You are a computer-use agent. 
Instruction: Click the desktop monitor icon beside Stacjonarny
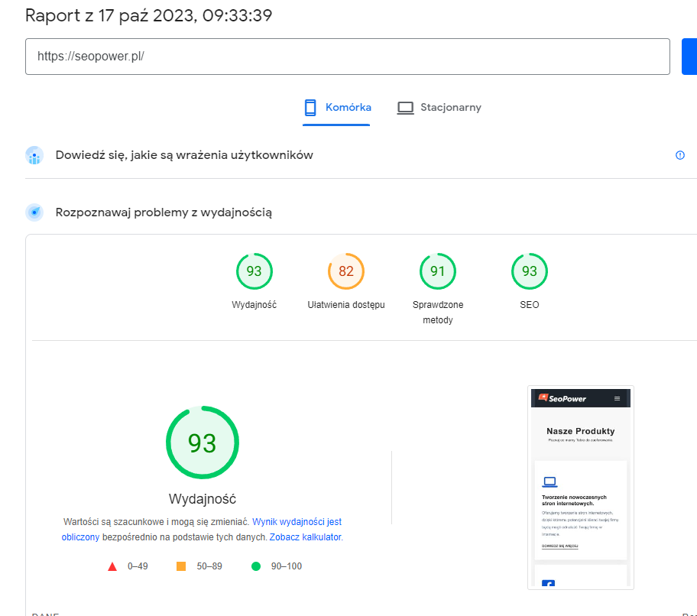click(x=405, y=107)
